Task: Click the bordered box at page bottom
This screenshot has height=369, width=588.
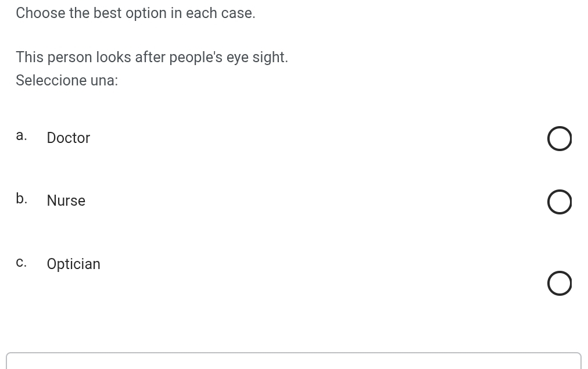Action: [x=293, y=361]
